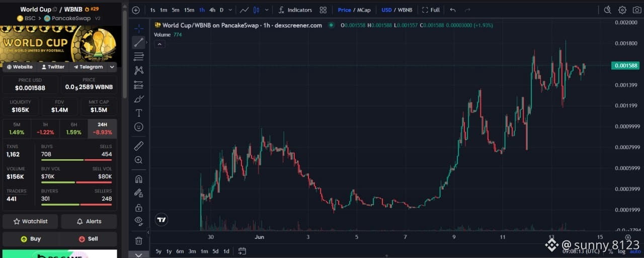Enter Full screen chart mode

(x=431, y=10)
